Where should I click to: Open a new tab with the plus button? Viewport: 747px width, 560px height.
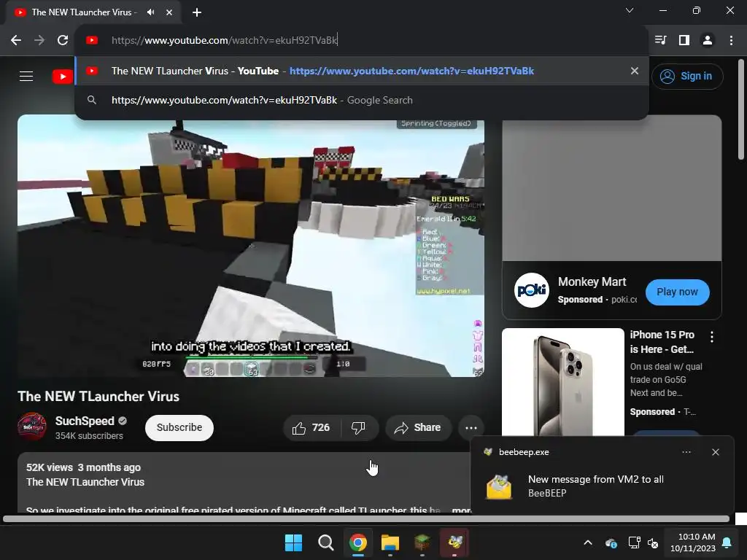[197, 12]
